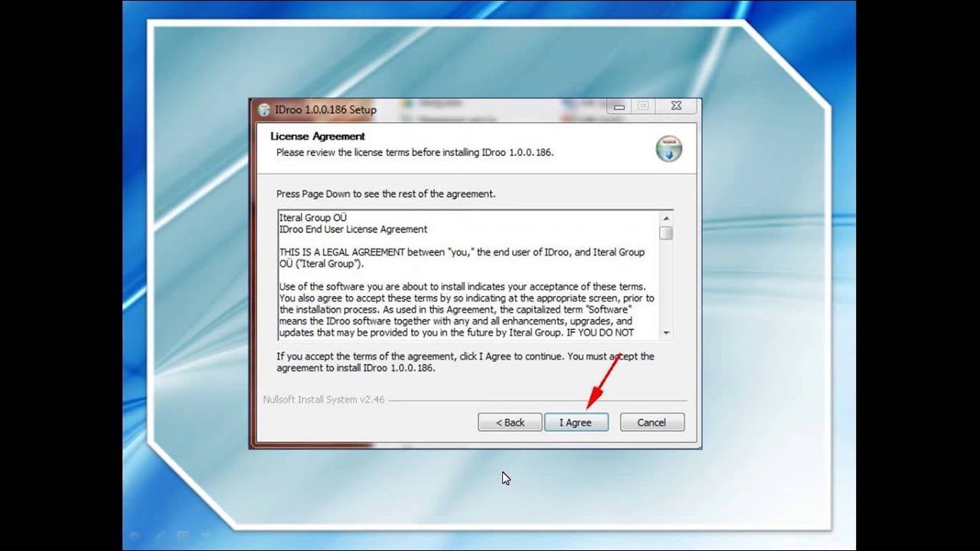
Task: Click the faint slideshow pen icon
Action: pos(158,535)
